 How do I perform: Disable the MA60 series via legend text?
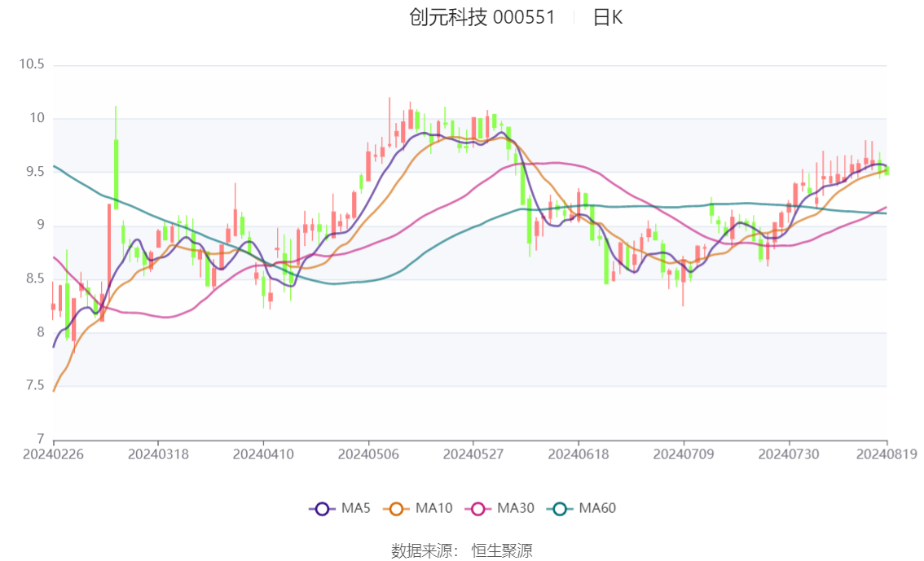point(597,509)
